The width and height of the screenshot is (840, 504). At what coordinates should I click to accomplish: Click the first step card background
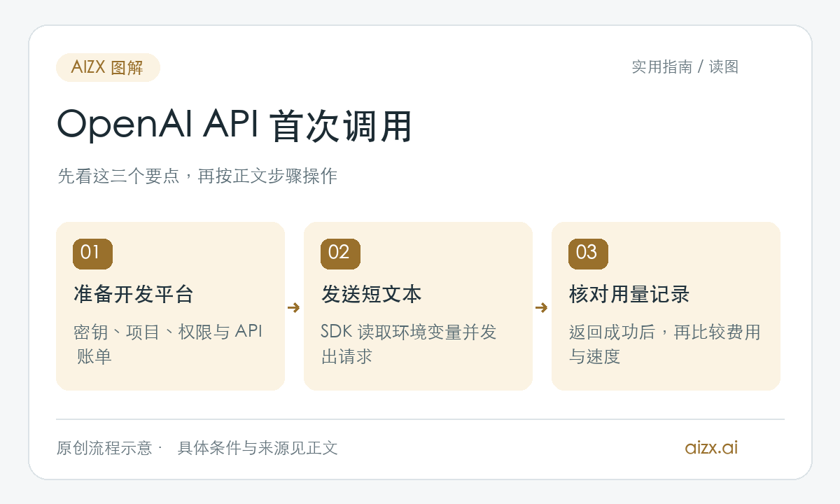[x=170, y=306]
